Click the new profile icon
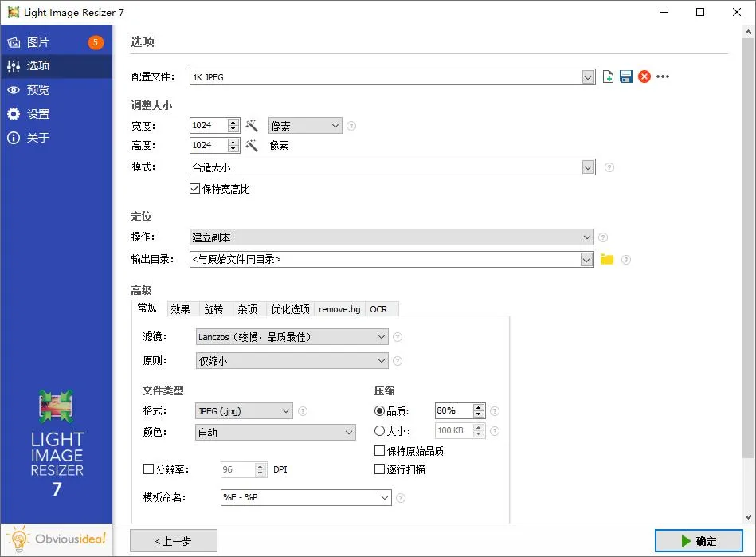The image size is (756, 557). click(x=608, y=77)
